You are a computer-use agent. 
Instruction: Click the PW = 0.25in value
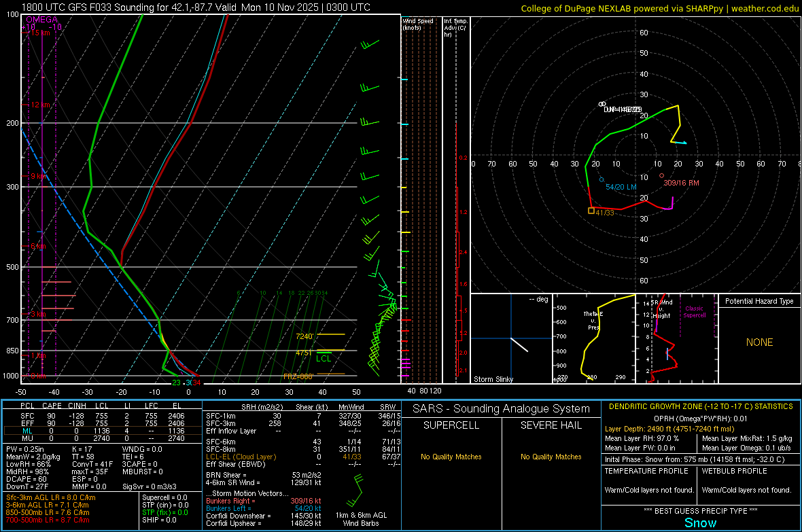[x=25, y=449]
